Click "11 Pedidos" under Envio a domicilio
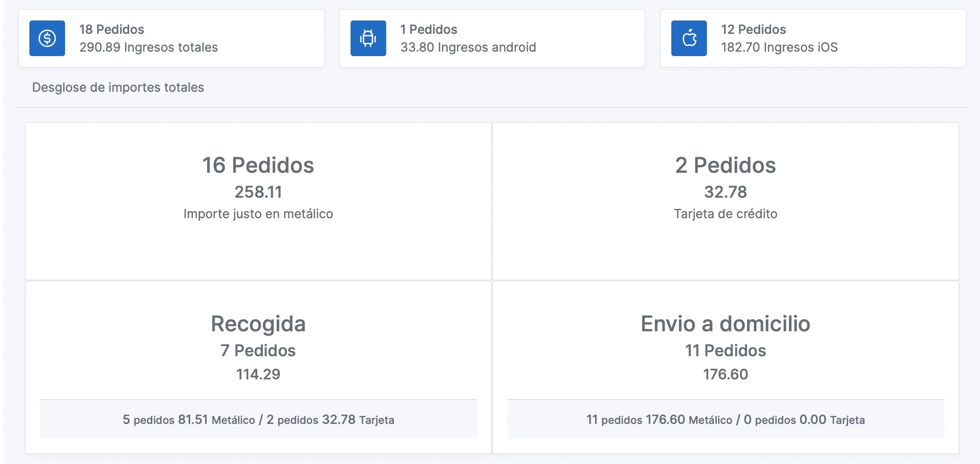980x464 pixels. click(726, 350)
